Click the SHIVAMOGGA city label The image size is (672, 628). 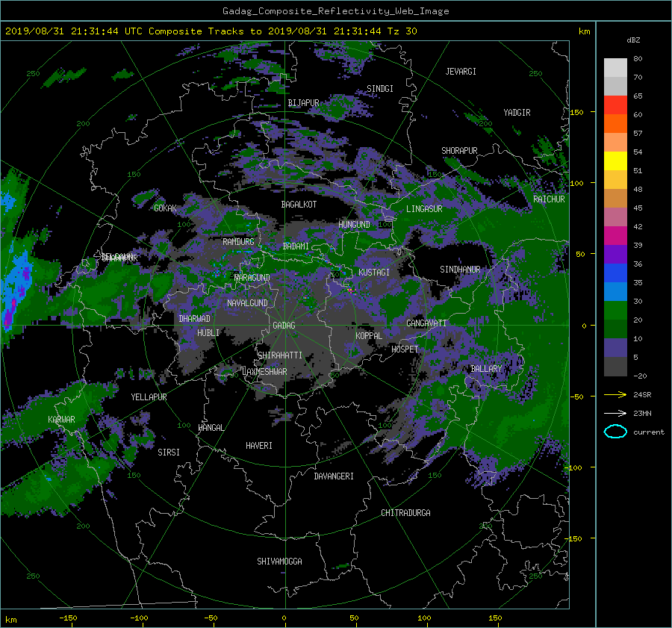[x=279, y=562]
